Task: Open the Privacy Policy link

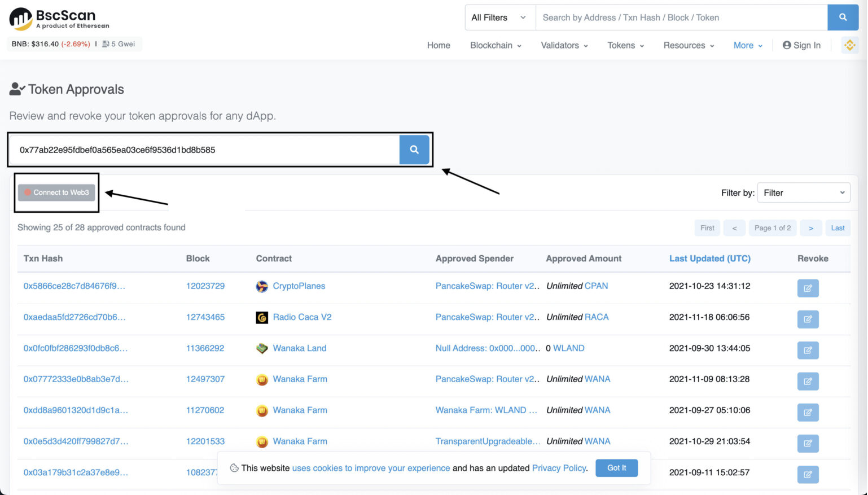Action: [x=559, y=468]
